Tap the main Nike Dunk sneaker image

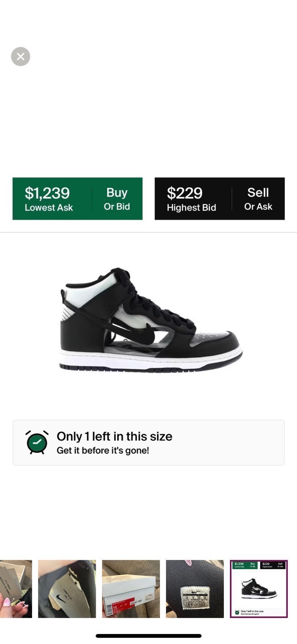coord(151,320)
